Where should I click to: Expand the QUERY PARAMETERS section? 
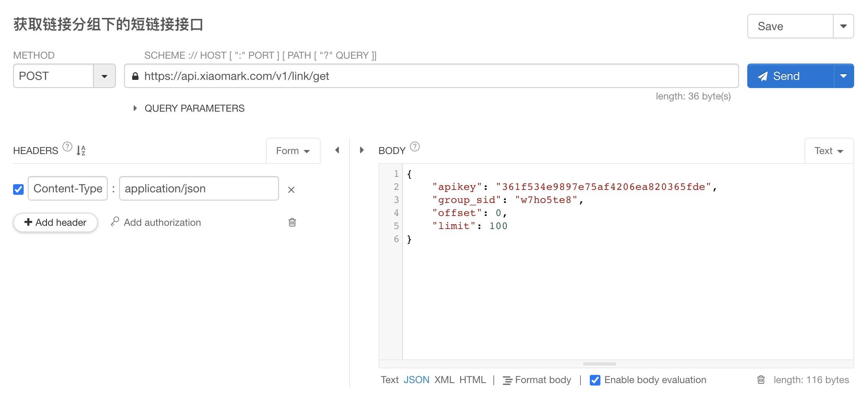[189, 108]
